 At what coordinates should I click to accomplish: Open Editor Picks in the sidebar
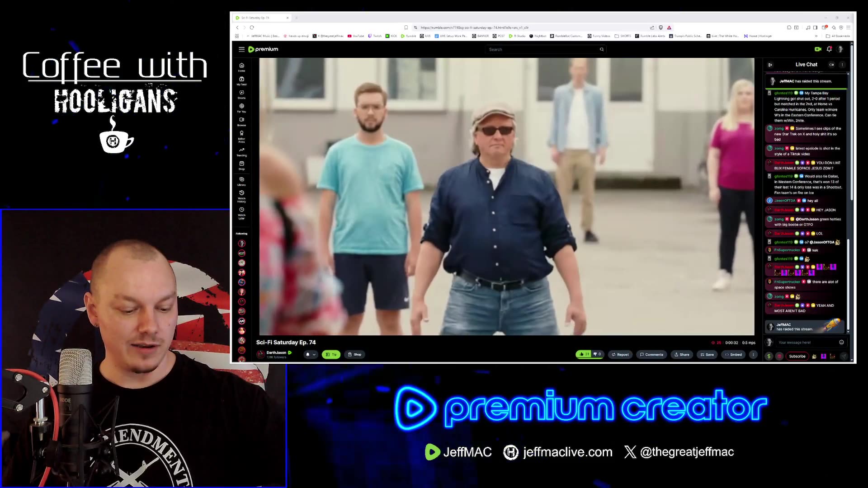coord(241,136)
